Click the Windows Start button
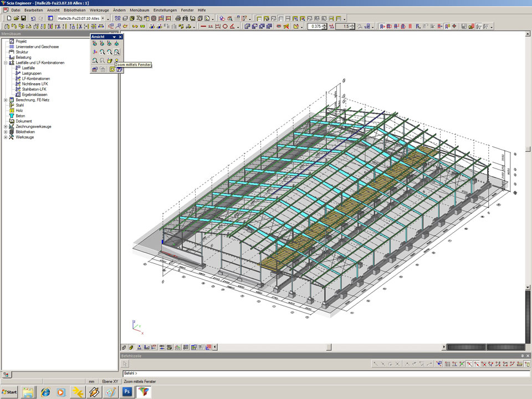Screen dimensions: 532x399 click(x=9, y=392)
